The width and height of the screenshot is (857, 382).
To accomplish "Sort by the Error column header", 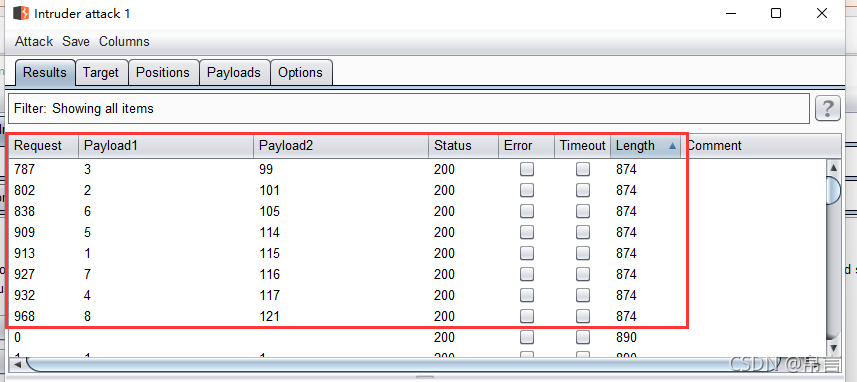I will [526, 146].
